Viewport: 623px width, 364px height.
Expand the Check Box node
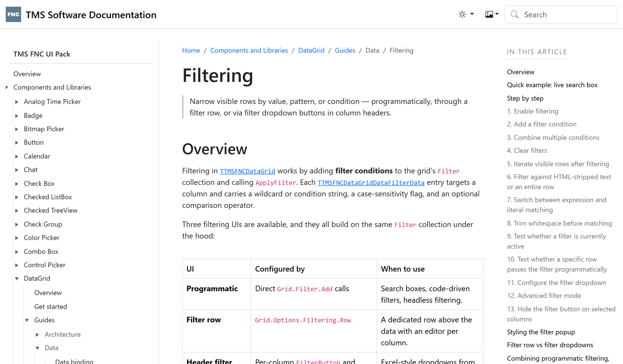click(17, 183)
